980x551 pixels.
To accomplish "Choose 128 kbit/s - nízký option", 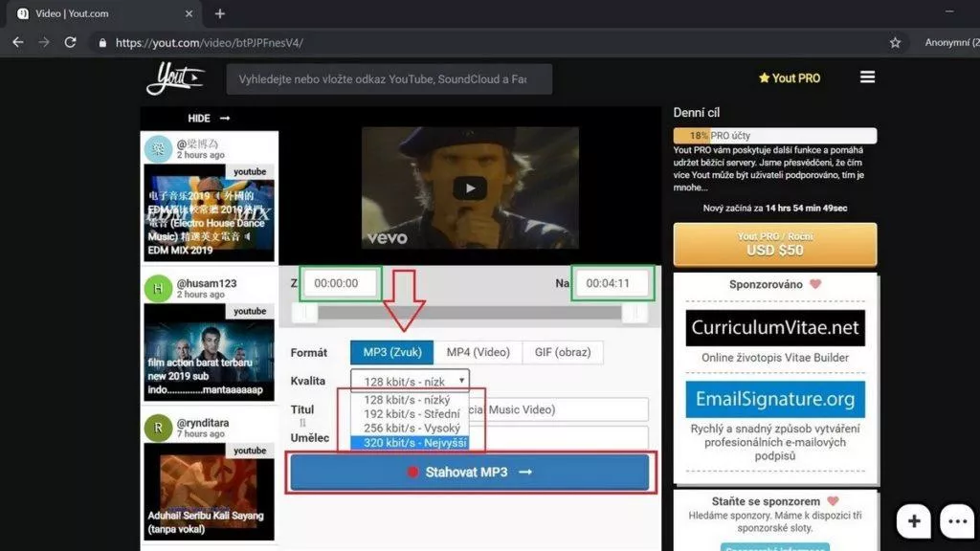I will [410, 400].
